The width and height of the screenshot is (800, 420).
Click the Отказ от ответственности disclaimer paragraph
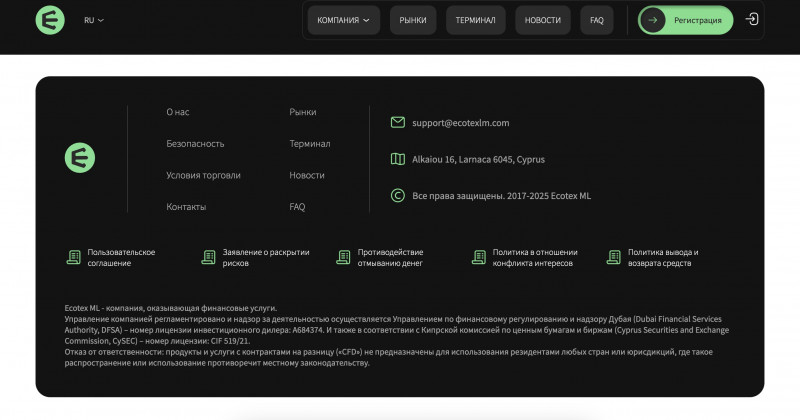coord(388,357)
